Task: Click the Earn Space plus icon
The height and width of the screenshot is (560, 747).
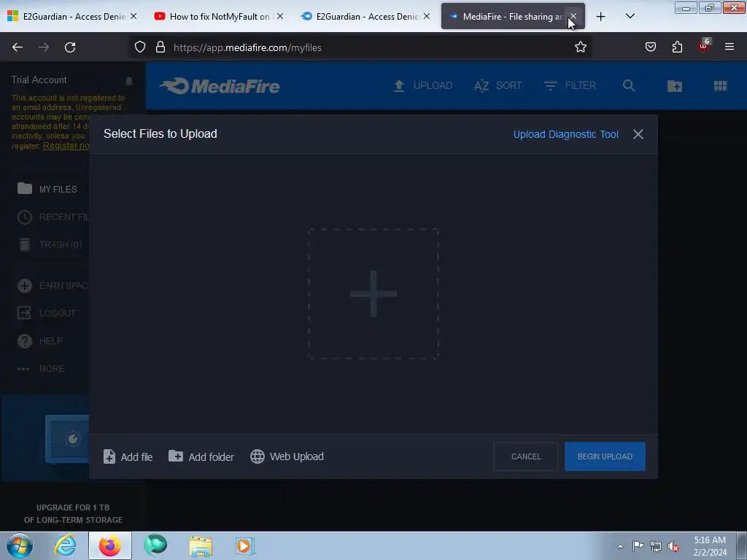Action: coord(25,286)
